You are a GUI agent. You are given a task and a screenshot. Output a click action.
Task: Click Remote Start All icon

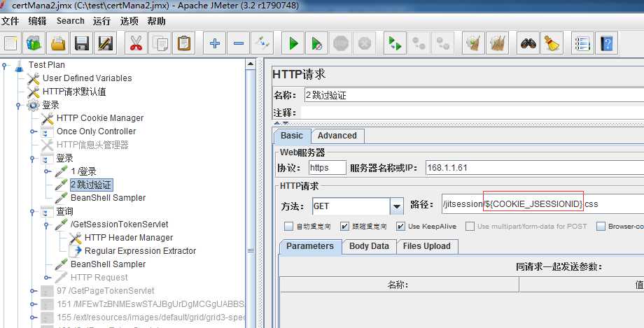(x=395, y=43)
